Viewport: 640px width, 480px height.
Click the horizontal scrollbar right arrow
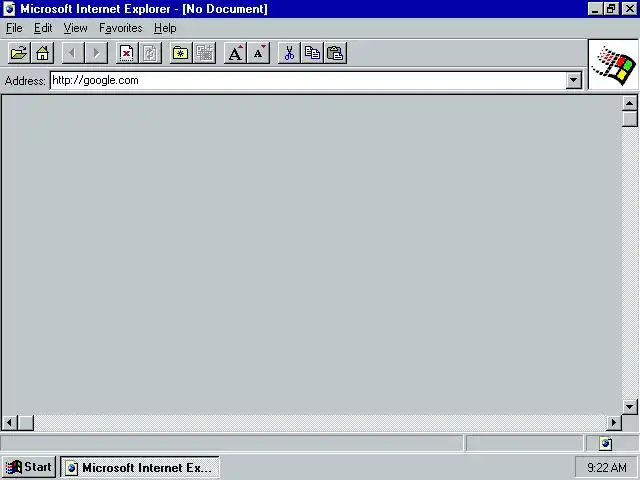pyautogui.click(x=613, y=422)
